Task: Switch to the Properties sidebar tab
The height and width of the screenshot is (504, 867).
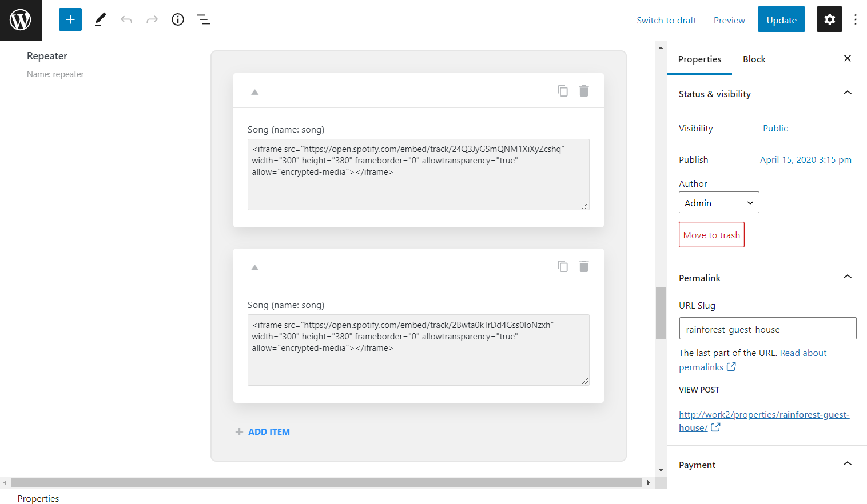Action: (699, 59)
